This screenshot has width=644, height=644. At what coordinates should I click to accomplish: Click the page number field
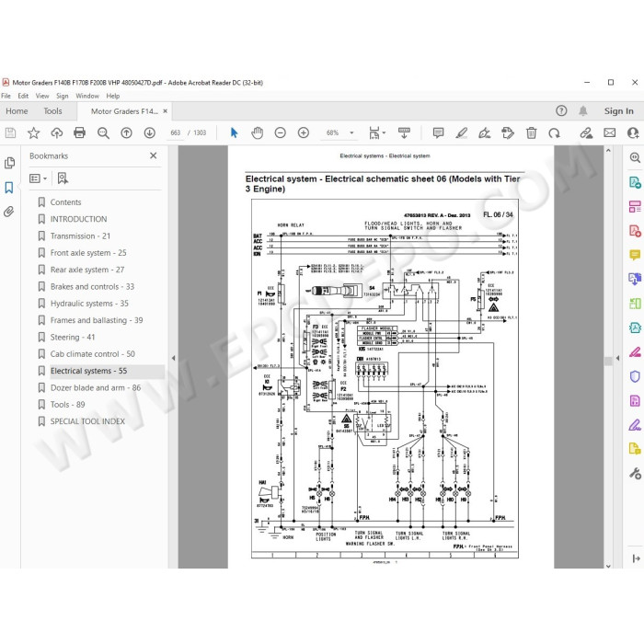coord(176,132)
